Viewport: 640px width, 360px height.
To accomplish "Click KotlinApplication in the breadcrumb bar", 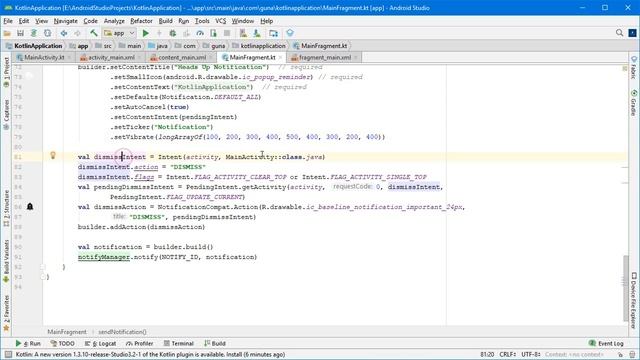I will pos(38,46).
